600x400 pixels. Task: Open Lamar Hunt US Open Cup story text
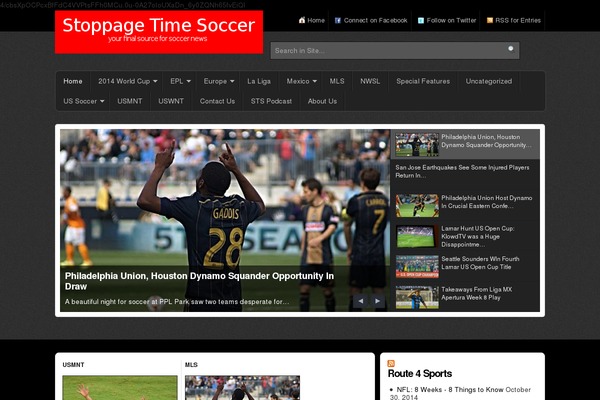point(478,236)
